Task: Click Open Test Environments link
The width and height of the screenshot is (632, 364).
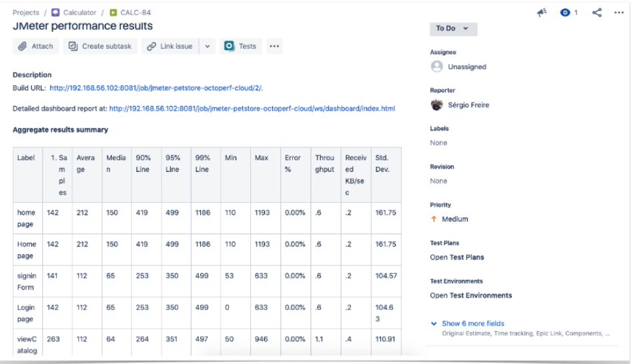Action: click(x=470, y=295)
